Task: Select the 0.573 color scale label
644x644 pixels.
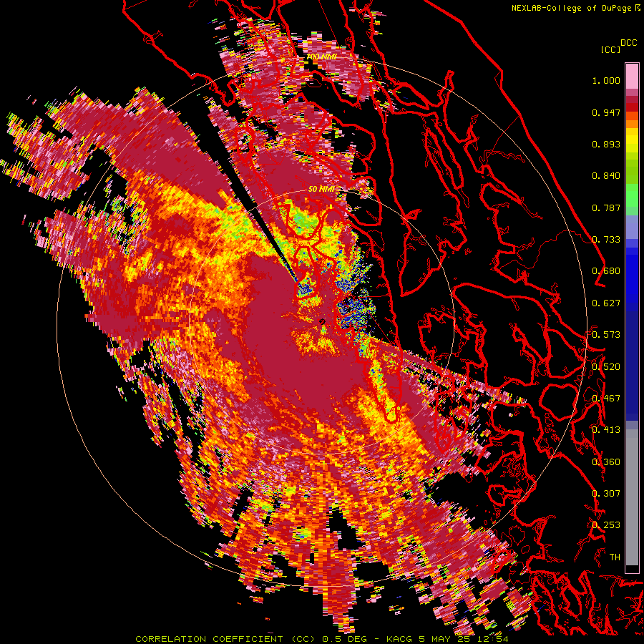Action: (x=606, y=335)
